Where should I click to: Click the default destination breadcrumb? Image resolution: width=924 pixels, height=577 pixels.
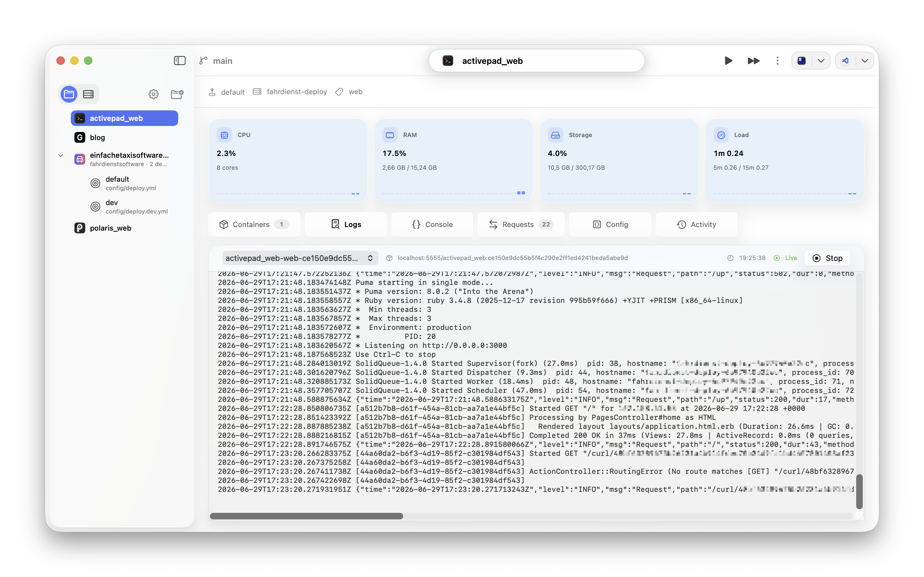click(227, 92)
